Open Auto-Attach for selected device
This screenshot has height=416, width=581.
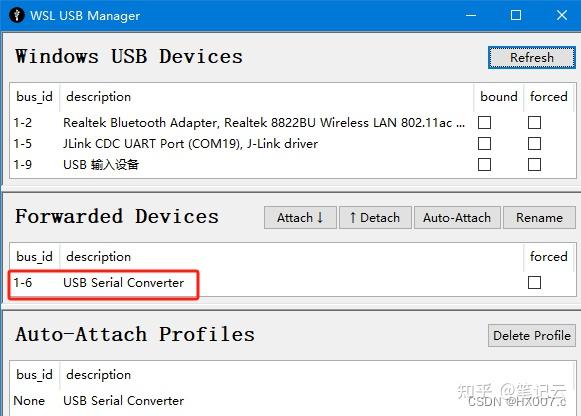[x=457, y=217]
